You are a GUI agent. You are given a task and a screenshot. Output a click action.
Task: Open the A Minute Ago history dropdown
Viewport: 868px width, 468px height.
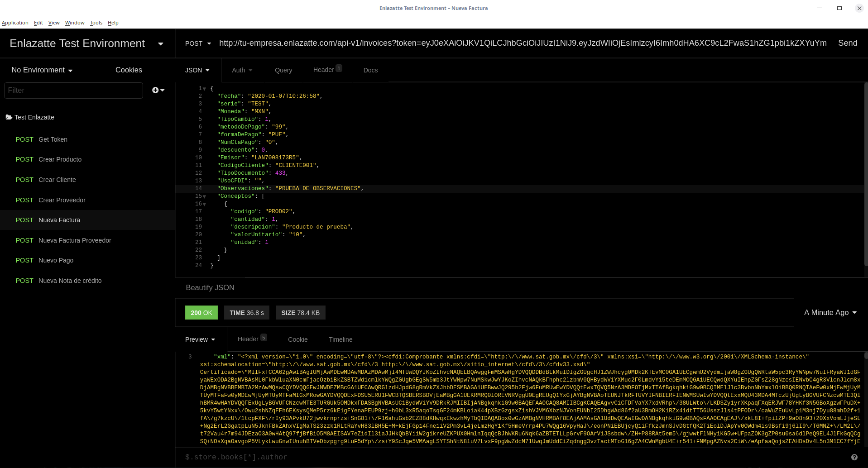[830, 313]
